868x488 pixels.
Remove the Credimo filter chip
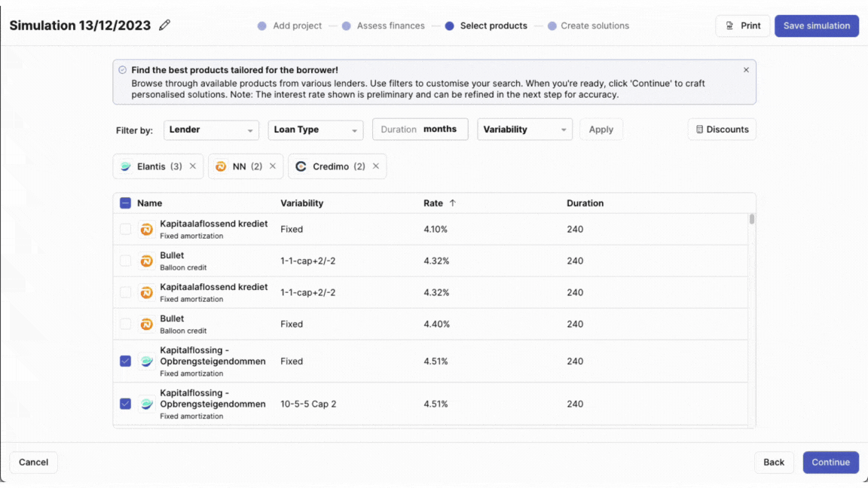pyautogui.click(x=376, y=166)
